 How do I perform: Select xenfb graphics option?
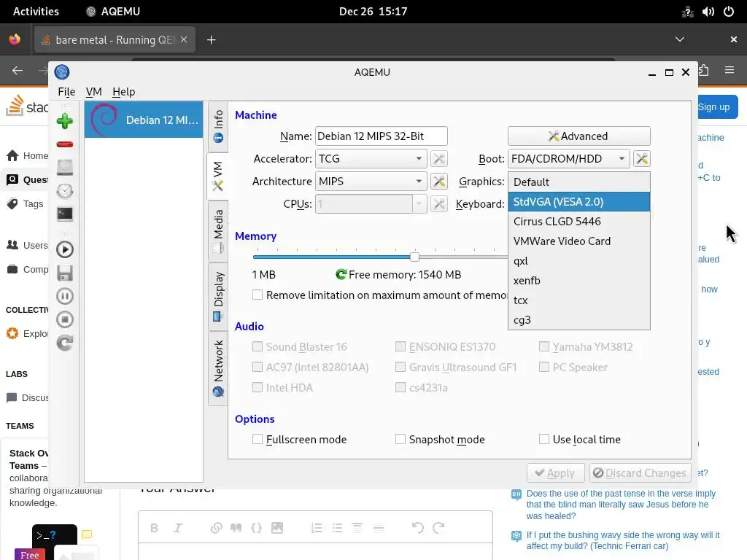(578, 281)
